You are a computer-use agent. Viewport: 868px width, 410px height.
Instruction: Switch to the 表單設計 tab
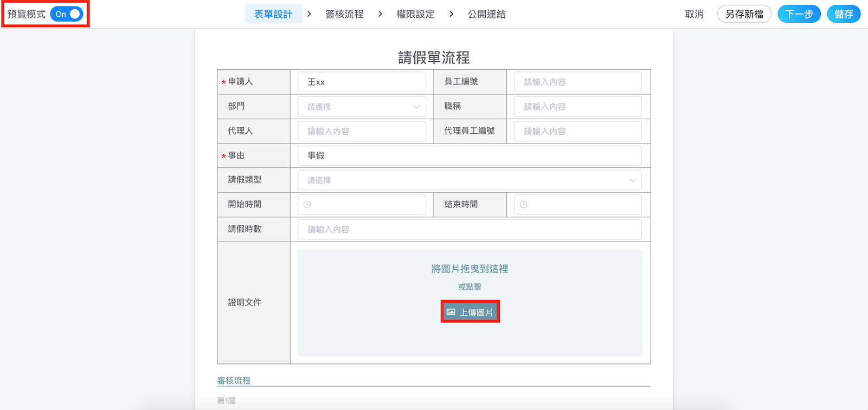(x=273, y=14)
